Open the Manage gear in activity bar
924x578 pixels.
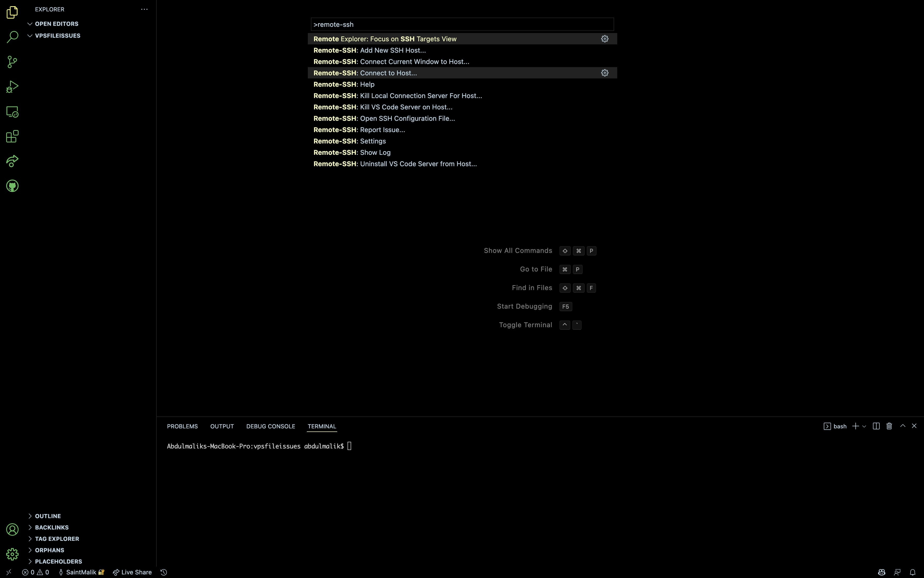12,554
